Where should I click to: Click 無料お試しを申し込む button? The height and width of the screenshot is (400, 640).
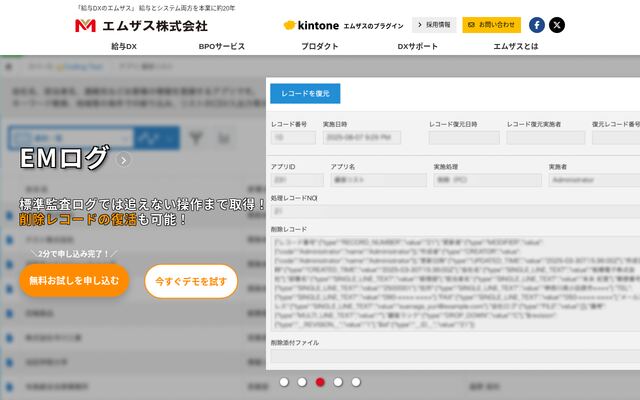tap(74, 280)
